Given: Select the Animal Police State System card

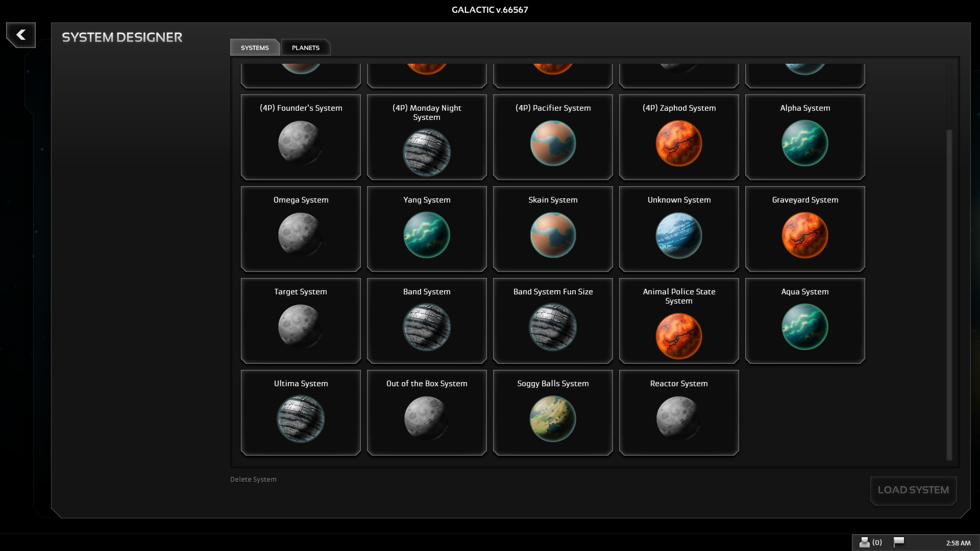Looking at the screenshot, I should pos(678,320).
